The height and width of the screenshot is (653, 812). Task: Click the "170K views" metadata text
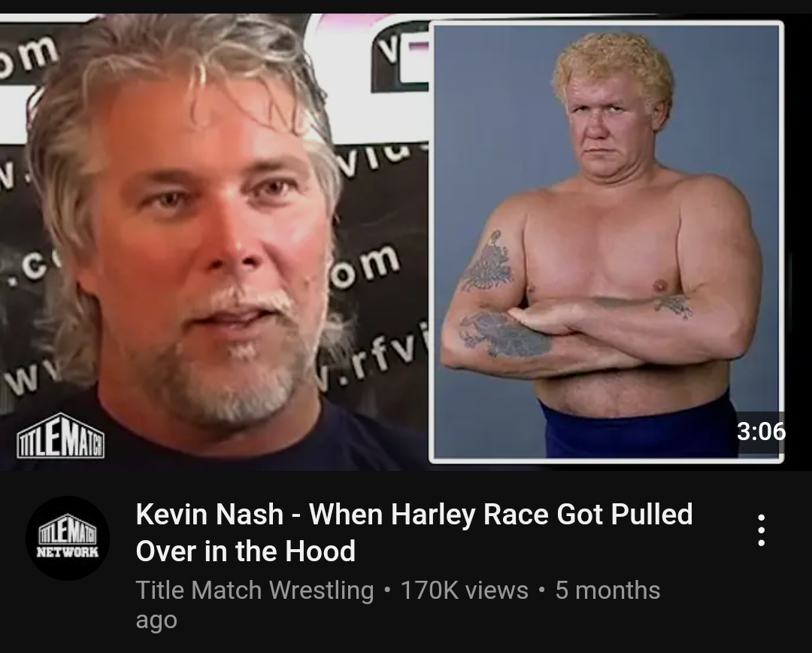pyautogui.click(x=465, y=591)
